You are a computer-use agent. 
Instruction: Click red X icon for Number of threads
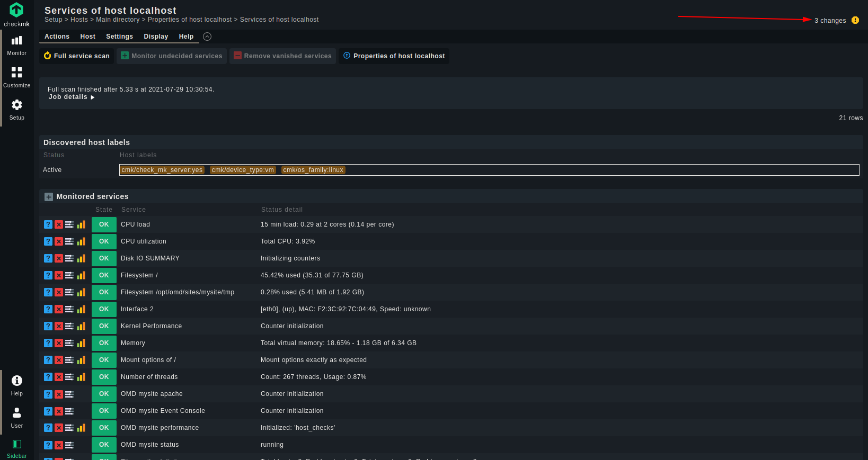tap(59, 377)
